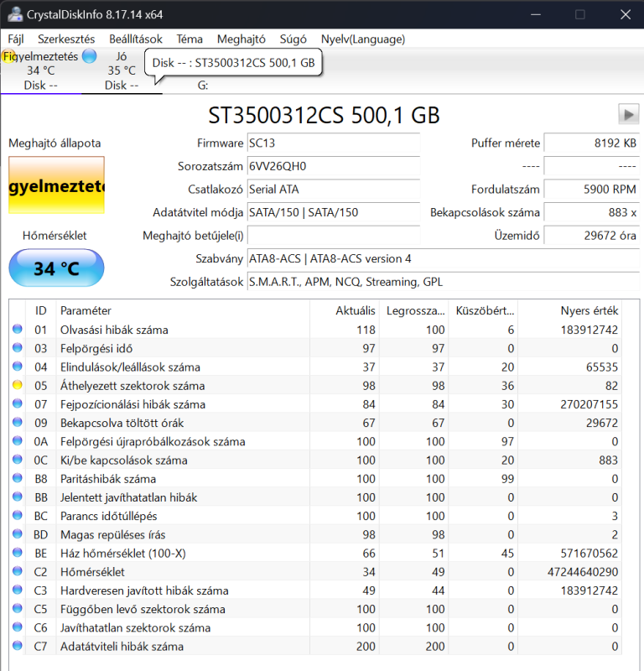
Task: Click status dot for Paritáshibák száma
Action: (x=17, y=478)
